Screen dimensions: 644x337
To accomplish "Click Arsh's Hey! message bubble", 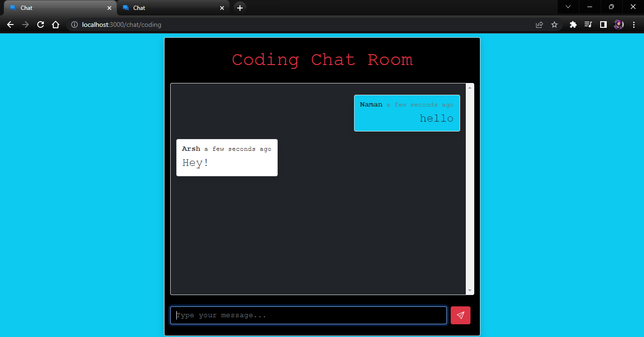I will pyautogui.click(x=227, y=157).
